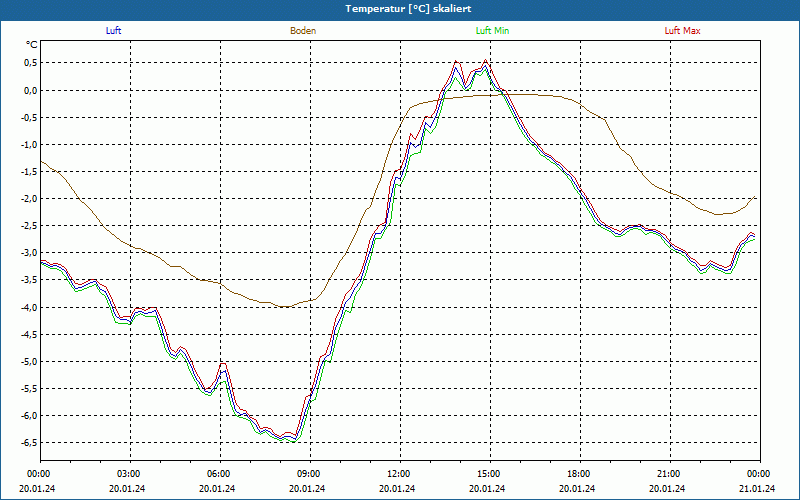Click the '03:00' time axis label
This screenshot has height=500, width=800.
(127, 474)
